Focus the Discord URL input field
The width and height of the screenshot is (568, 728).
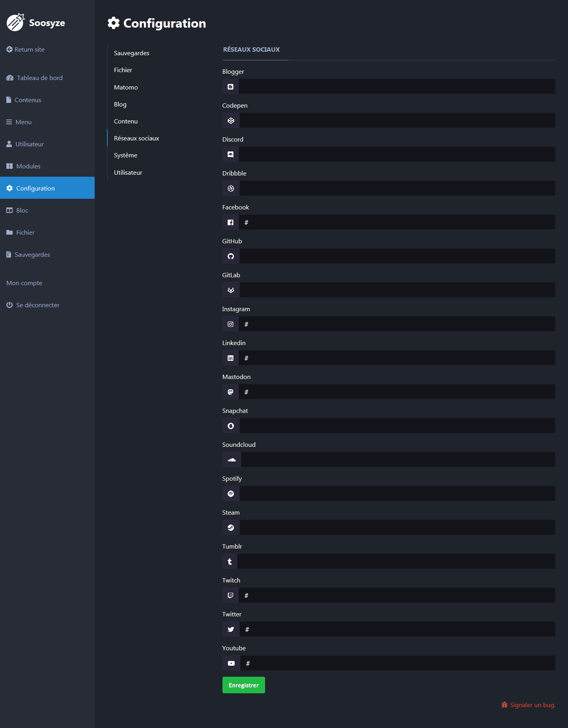click(397, 154)
